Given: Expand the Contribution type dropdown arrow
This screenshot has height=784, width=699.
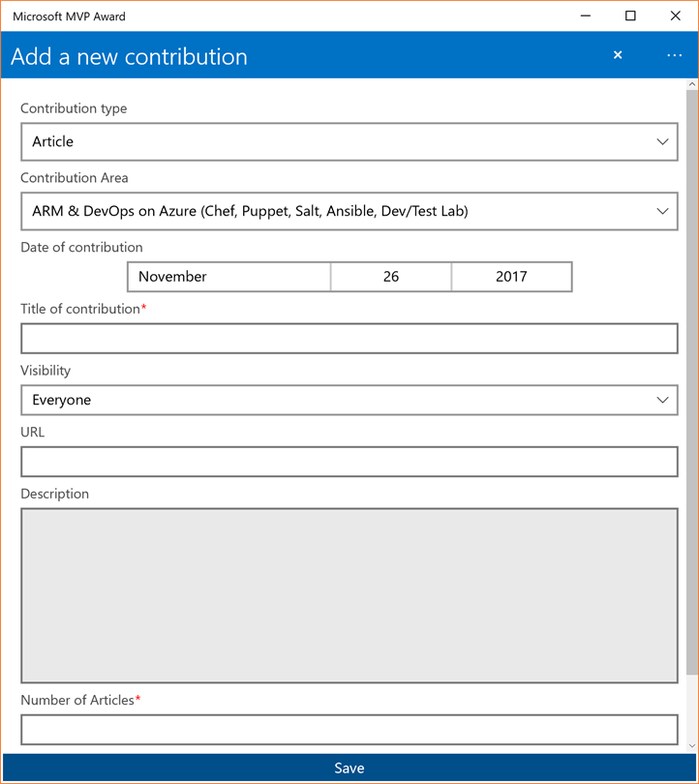Looking at the screenshot, I should (x=662, y=142).
